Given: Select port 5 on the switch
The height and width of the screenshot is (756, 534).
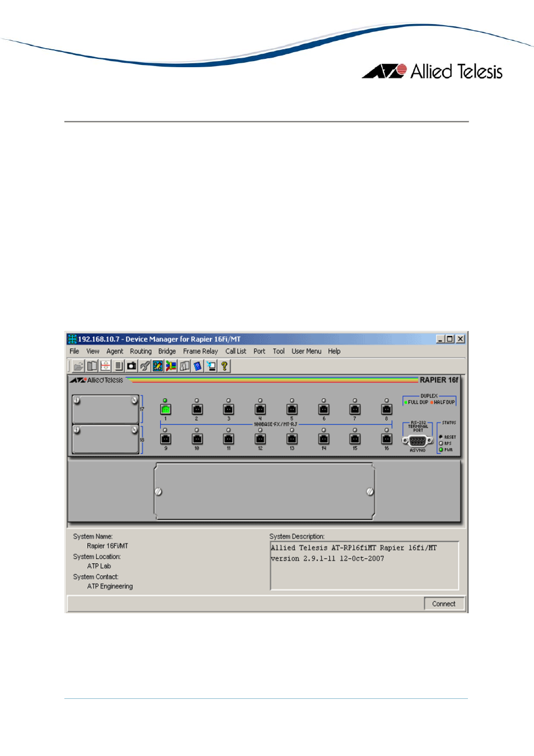Looking at the screenshot, I should pyautogui.click(x=292, y=409).
